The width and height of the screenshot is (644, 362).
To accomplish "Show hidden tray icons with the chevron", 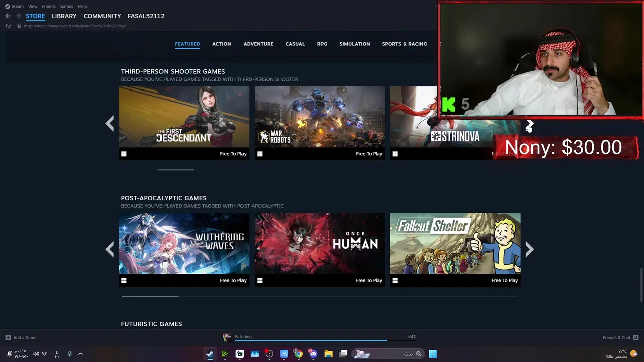I will 80,354.
